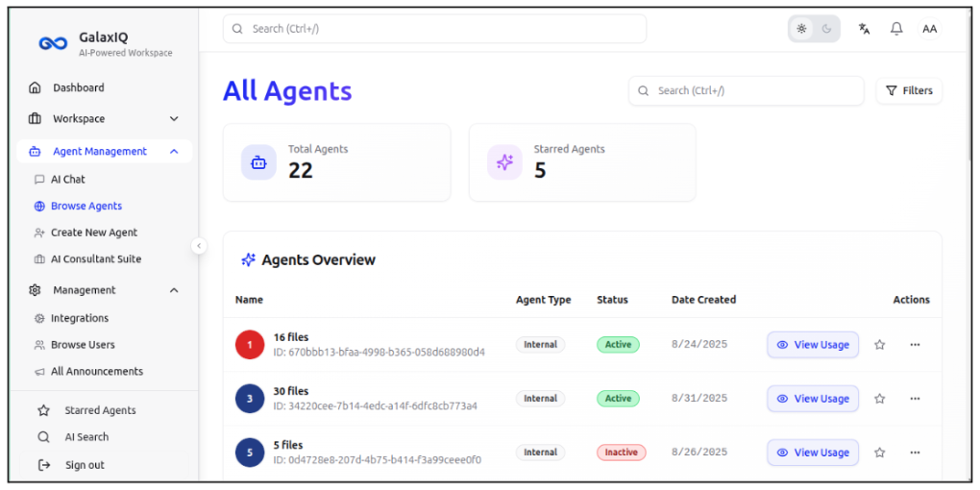This screenshot has height=490, width=980.
Task: Focus the top global search field
Action: 434,29
